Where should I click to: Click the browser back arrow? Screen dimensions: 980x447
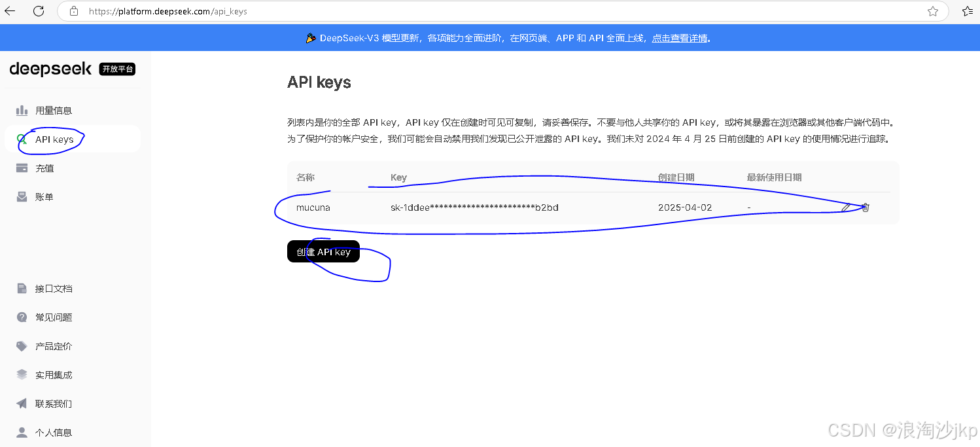point(10,10)
